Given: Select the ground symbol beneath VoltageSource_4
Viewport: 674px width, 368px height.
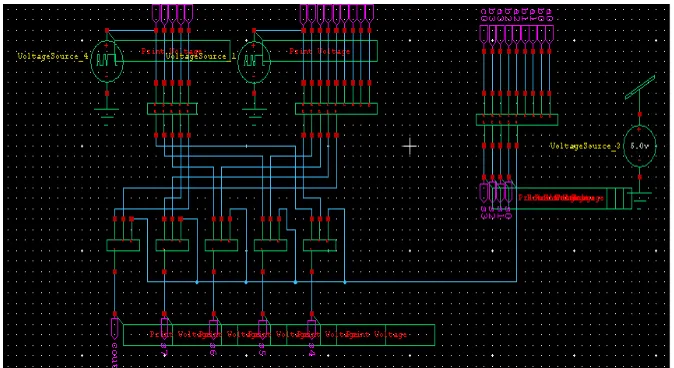Looking at the screenshot, I should click(107, 116).
